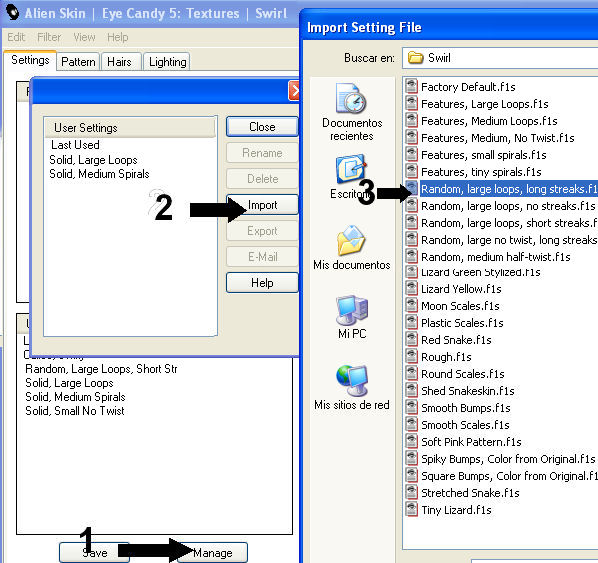
Task: Click the Save button
Action: [x=94, y=552]
